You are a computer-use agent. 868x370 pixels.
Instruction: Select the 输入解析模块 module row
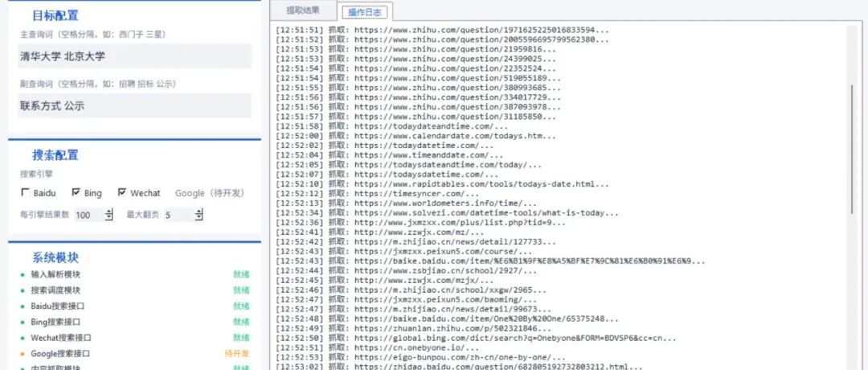tap(134, 274)
